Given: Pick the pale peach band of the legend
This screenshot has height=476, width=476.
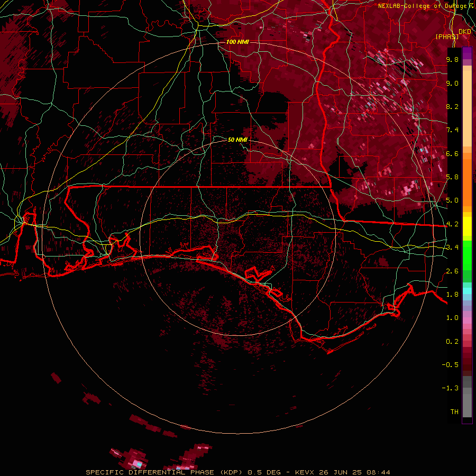Looking at the screenshot, I should (x=467, y=108).
